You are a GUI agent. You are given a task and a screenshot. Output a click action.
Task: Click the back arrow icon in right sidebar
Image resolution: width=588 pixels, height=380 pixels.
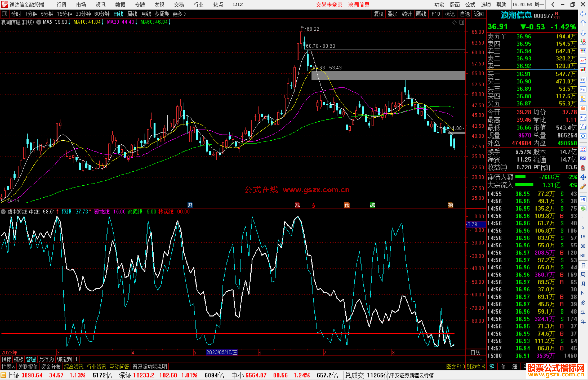point(583,14)
